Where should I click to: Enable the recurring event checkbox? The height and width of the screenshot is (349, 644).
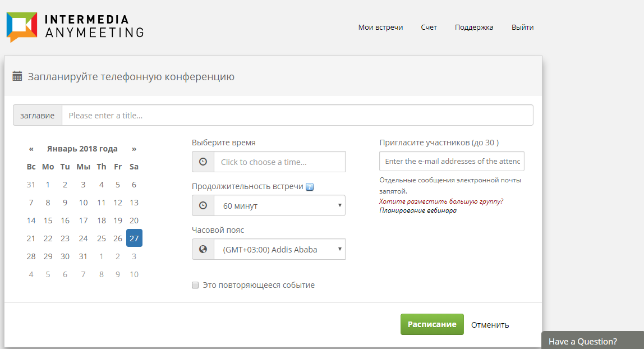click(x=195, y=285)
